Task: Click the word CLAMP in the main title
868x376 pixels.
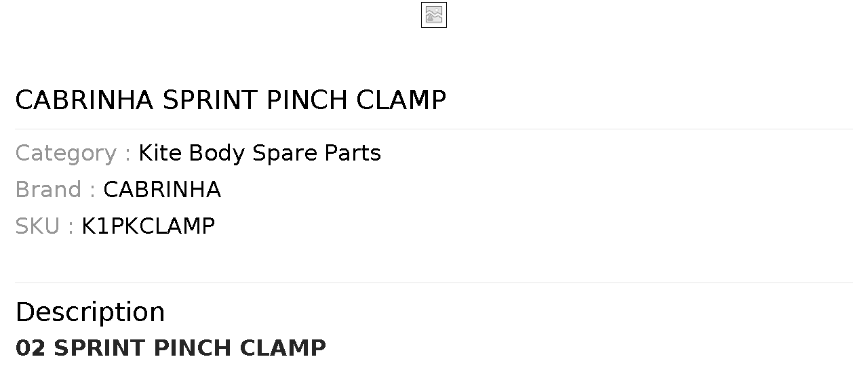Action: [401, 100]
